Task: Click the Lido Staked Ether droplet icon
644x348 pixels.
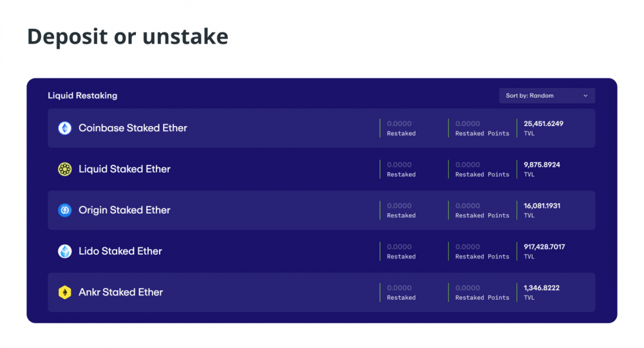Action: pos(64,251)
